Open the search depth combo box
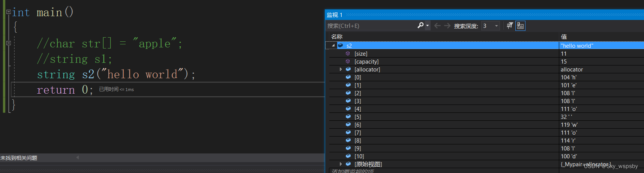This screenshot has height=173, width=644. (491, 26)
